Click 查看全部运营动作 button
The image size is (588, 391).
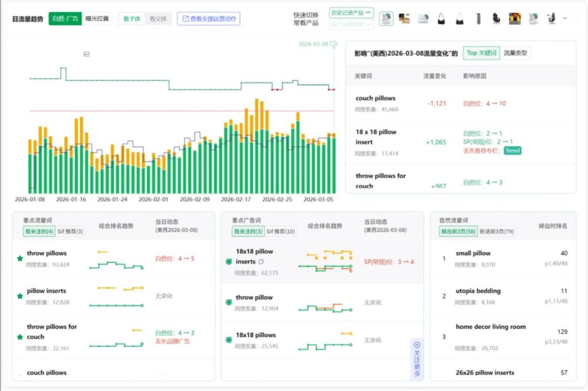[208, 18]
